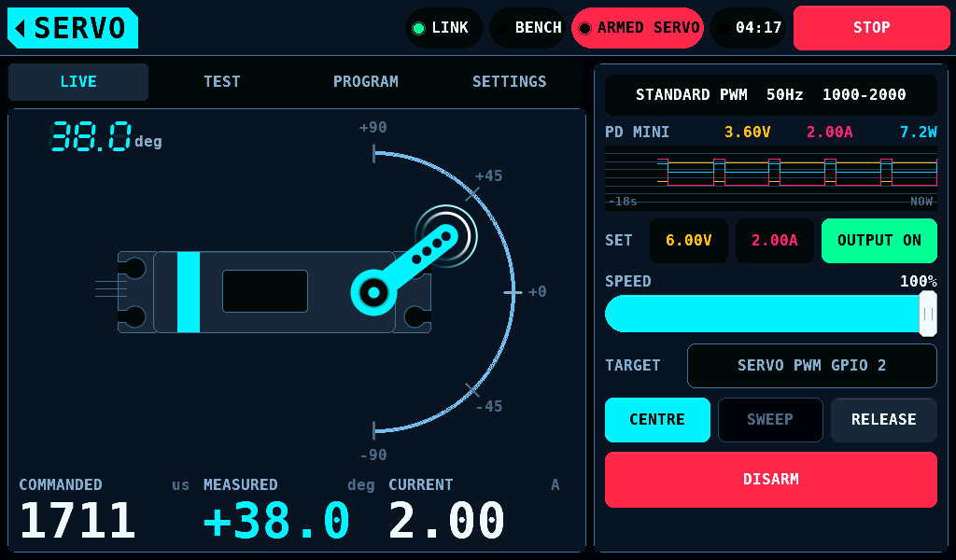Click the -90 end of the angle arc
Image resolution: width=956 pixels, height=560 pixels.
[x=374, y=431]
